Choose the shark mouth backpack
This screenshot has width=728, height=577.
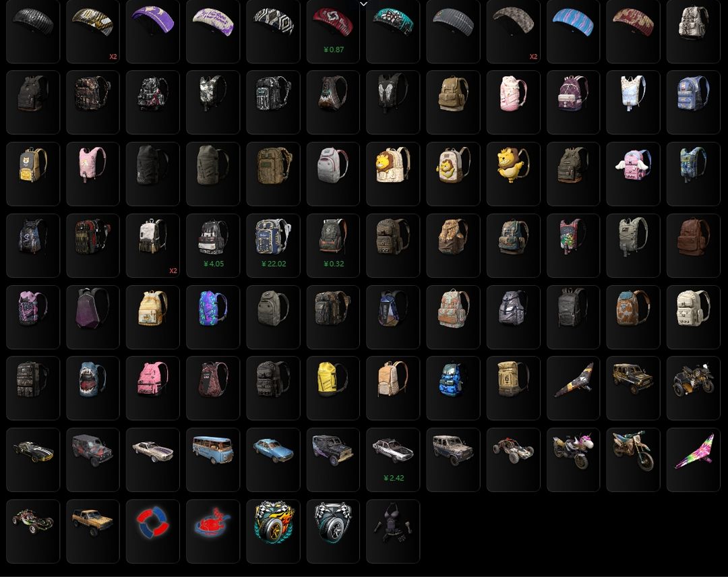point(93,388)
